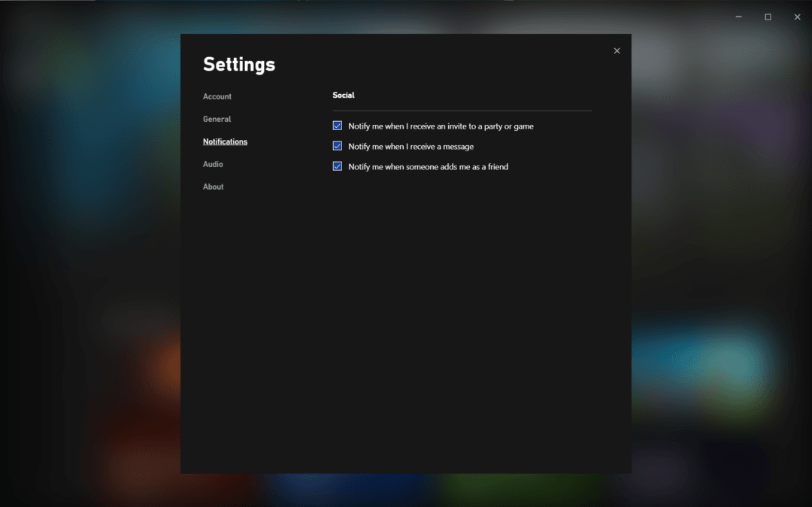The height and width of the screenshot is (507, 812).
Task: Click the 'someone adds me as a friend' label
Action: coord(428,167)
